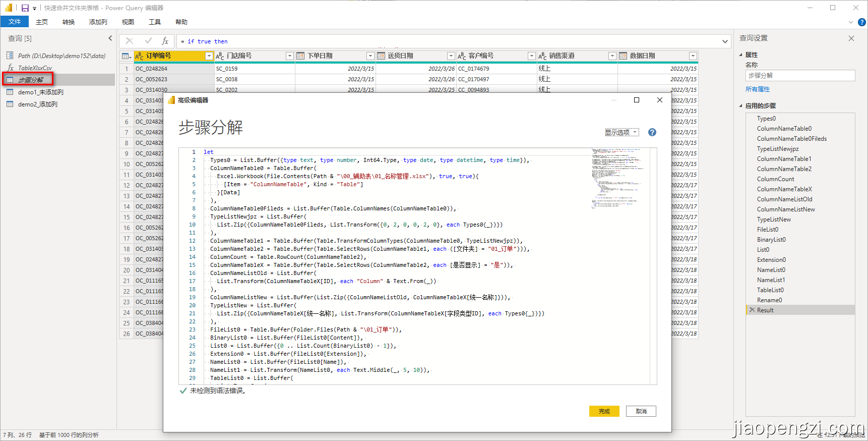
Task: Expand the formula bar dropdown arrow
Action: 725,41
